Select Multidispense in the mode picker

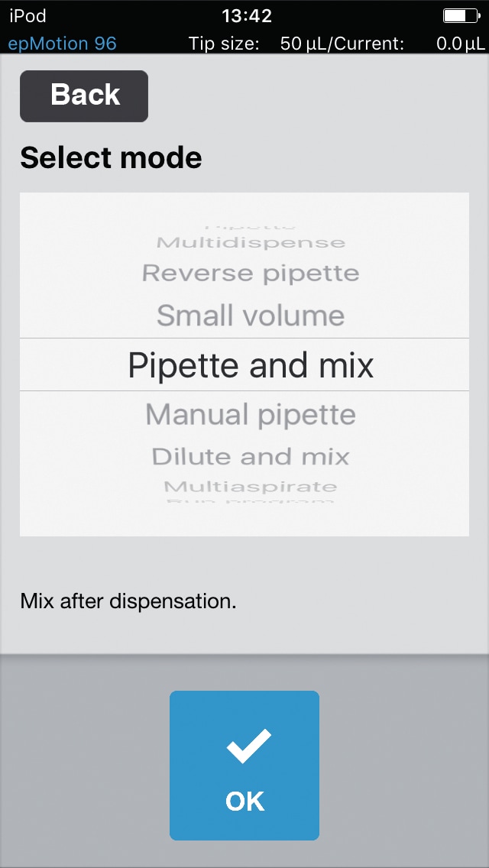(251, 243)
